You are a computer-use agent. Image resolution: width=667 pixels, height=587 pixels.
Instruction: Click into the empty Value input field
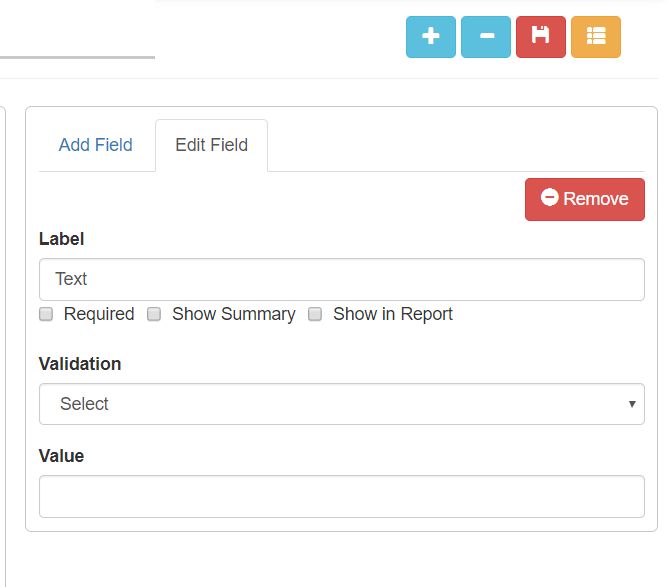341,496
